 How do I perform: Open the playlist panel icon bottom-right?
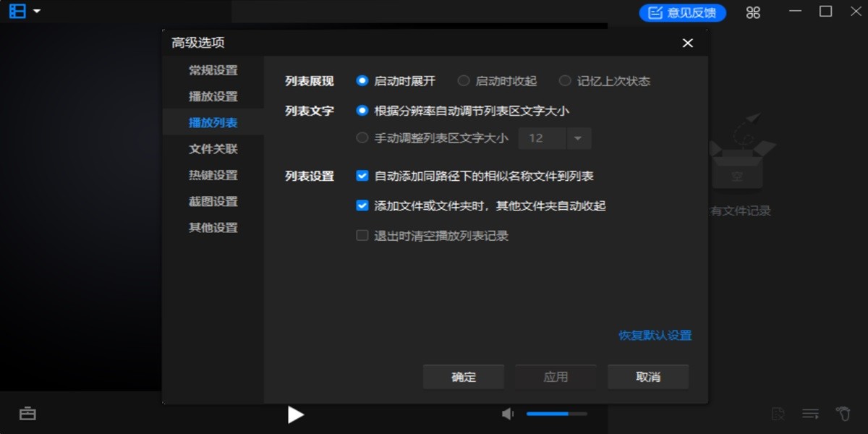point(809,413)
